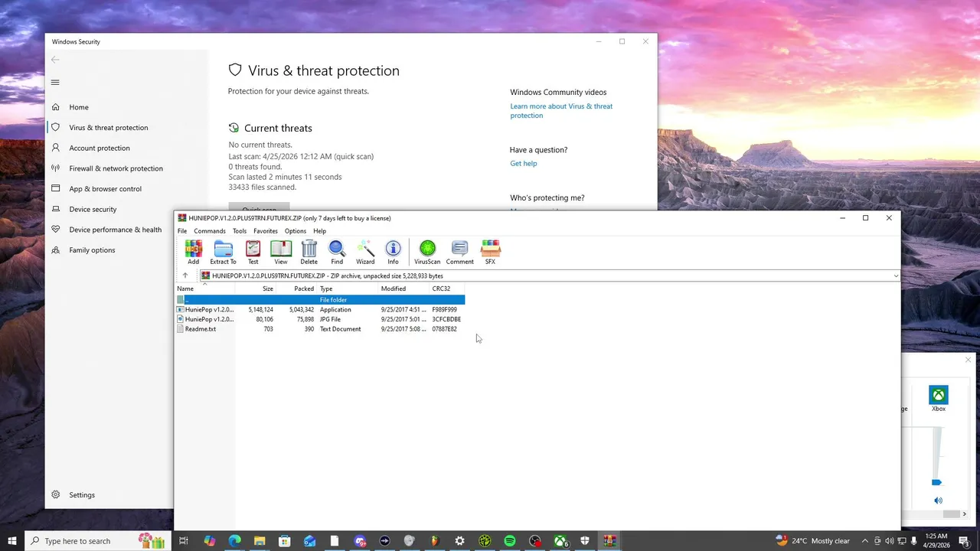Sort by the Size column header
The image size is (980, 551).
(x=256, y=289)
